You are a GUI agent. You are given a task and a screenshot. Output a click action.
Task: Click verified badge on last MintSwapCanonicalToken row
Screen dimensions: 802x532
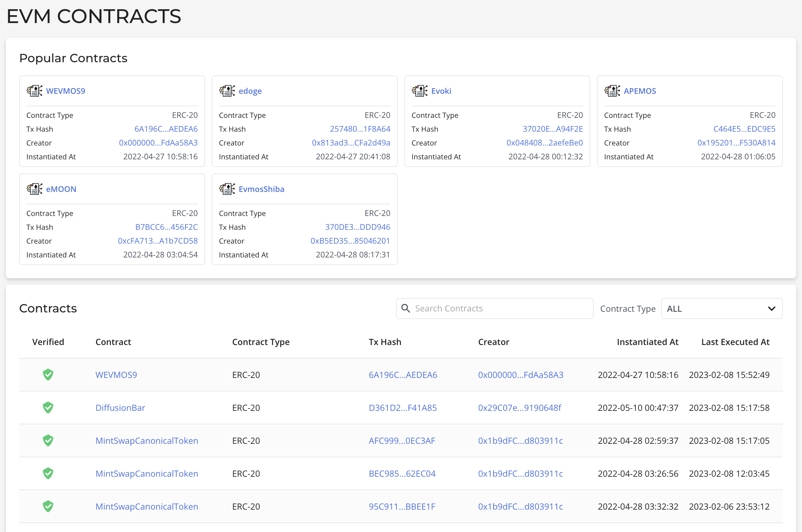pyautogui.click(x=48, y=506)
